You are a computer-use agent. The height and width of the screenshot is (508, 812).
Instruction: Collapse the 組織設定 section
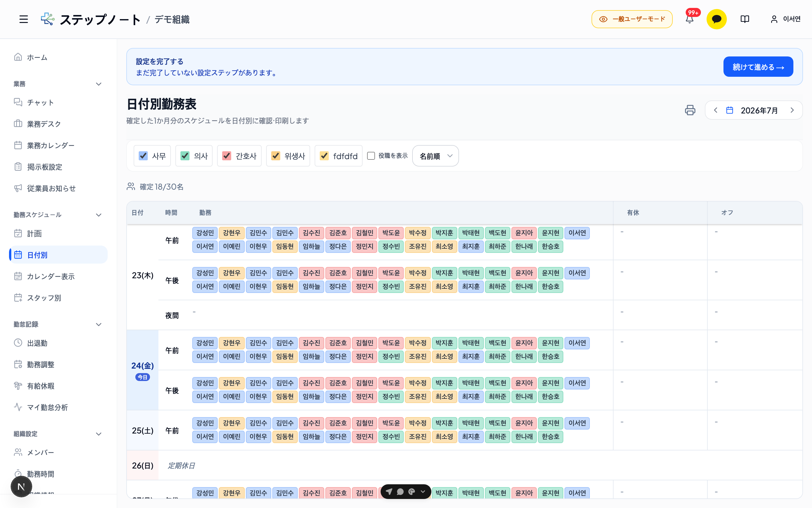[x=99, y=434]
